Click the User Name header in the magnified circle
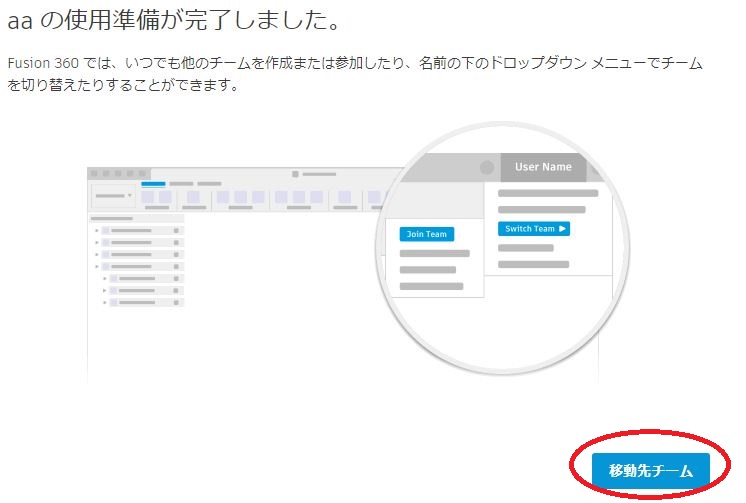The image size is (746, 503). click(x=543, y=167)
